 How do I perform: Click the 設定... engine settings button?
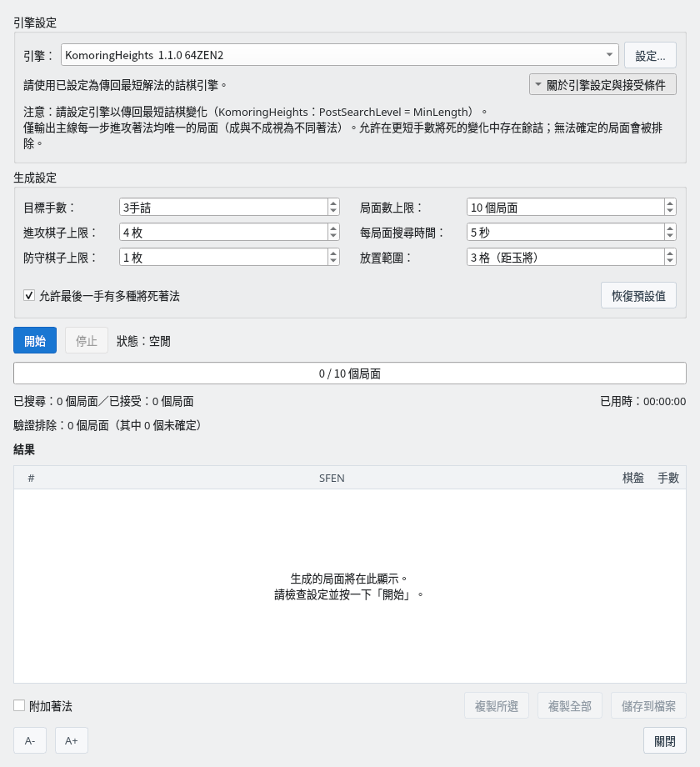point(650,55)
